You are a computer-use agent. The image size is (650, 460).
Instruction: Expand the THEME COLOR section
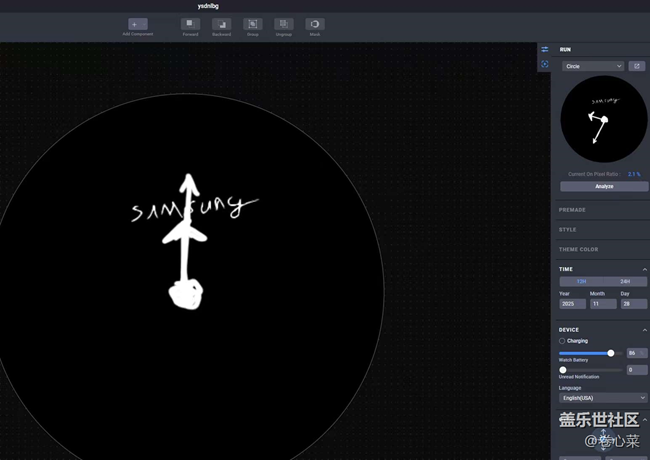point(600,249)
